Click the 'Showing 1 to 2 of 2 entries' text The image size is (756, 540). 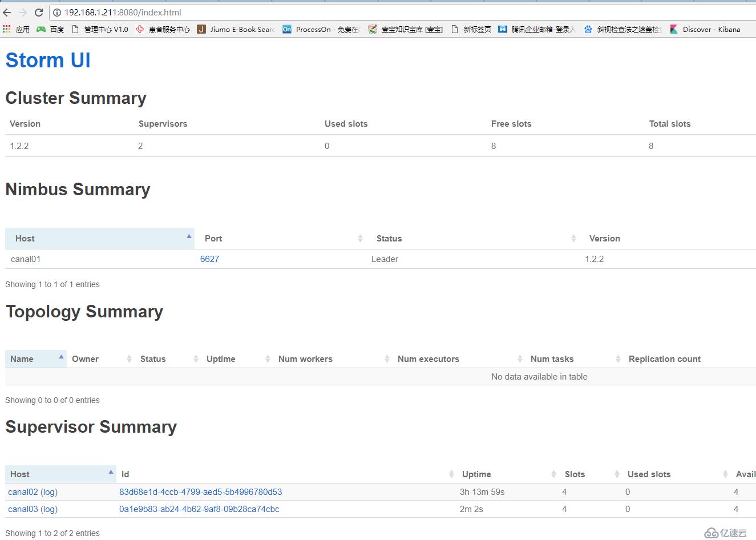point(52,533)
